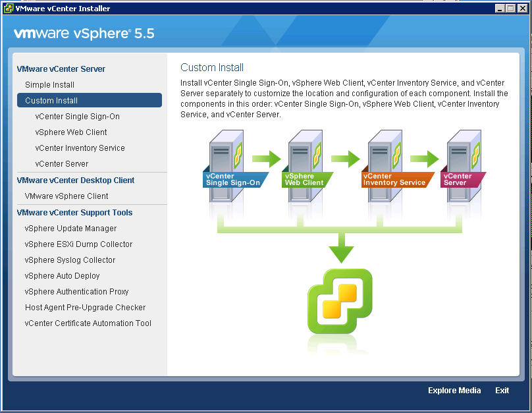Image resolution: width=532 pixels, height=413 pixels.
Task: Select vSphere ESXi Dump Collector
Action: pos(78,244)
